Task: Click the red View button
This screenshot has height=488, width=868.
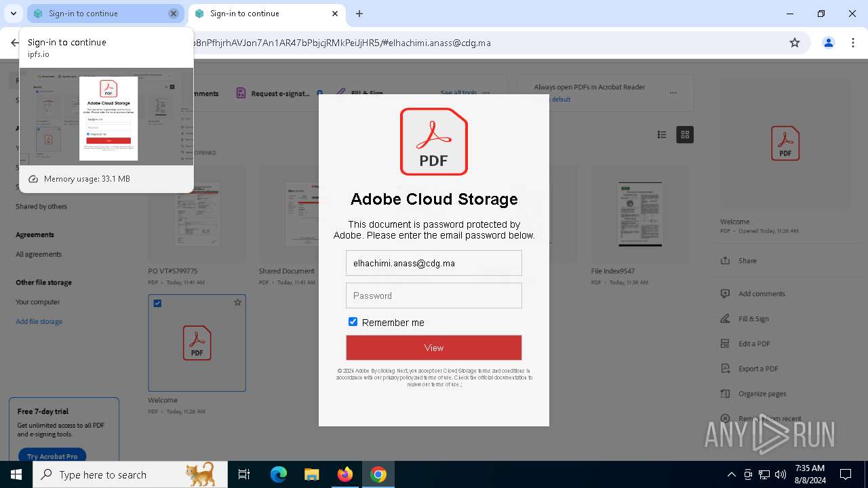Action: click(434, 348)
